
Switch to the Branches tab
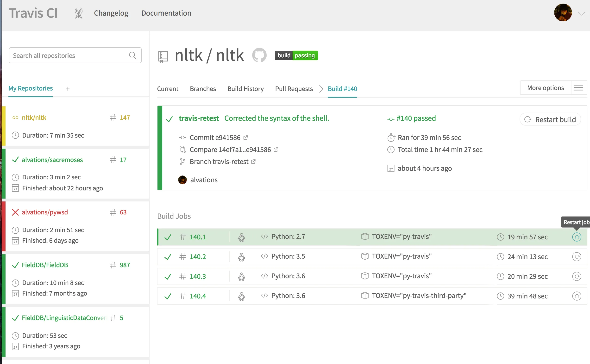(203, 89)
